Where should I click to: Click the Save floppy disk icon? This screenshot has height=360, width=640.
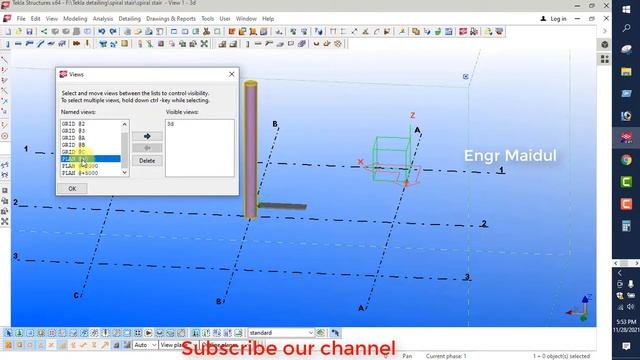point(29,31)
